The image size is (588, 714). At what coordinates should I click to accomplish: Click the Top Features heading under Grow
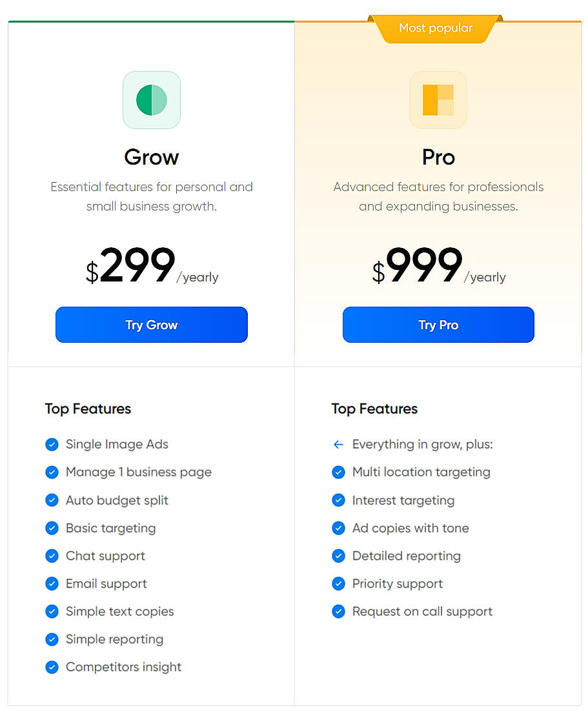click(x=88, y=409)
